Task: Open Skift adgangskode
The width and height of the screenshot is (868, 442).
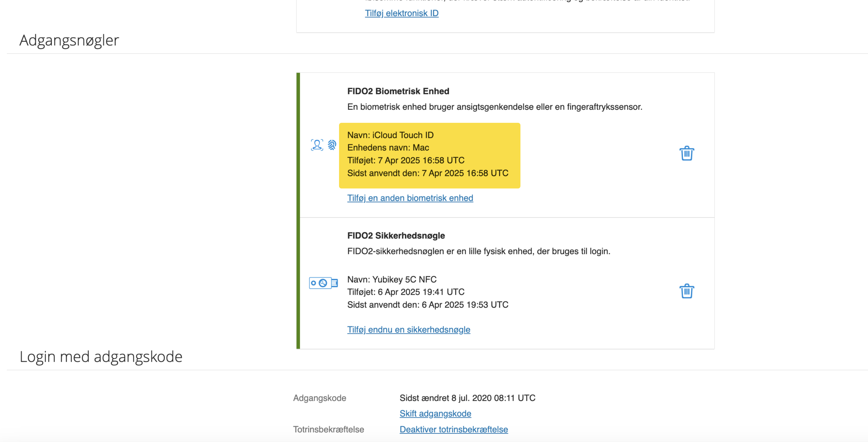Action: point(435,413)
